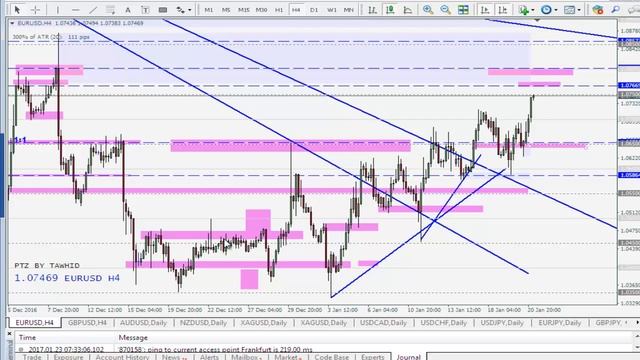This screenshot has height=360, width=640.
Task: Draw a horizontal line on chart
Action: (x=75, y=9)
